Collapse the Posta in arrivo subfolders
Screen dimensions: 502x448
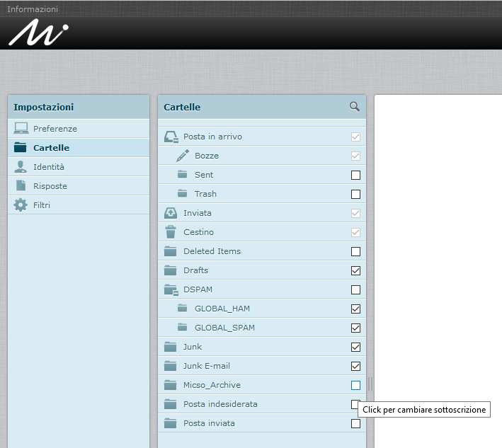pyautogui.click(x=174, y=139)
